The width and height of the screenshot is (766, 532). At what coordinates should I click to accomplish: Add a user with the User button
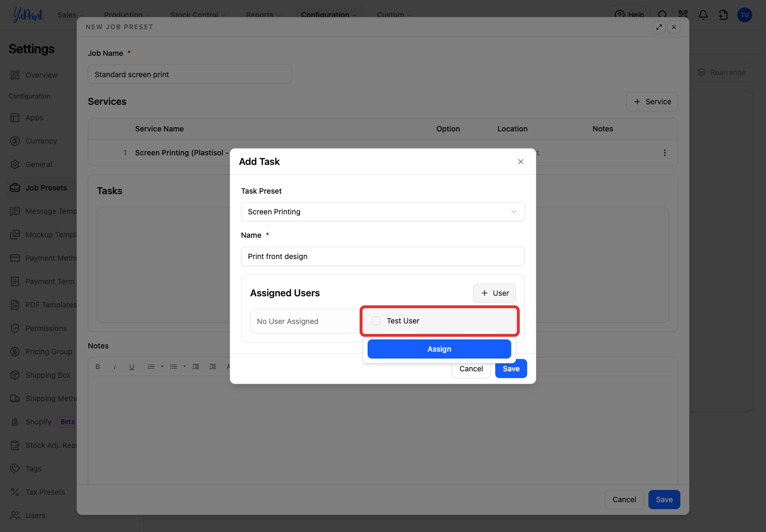coord(495,293)
